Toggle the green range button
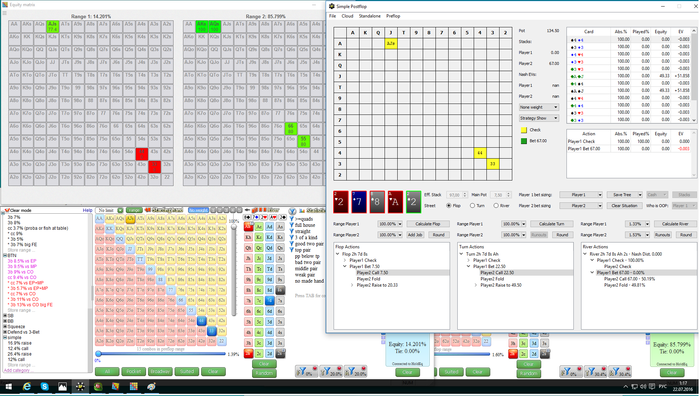 [x=133, y=210]
